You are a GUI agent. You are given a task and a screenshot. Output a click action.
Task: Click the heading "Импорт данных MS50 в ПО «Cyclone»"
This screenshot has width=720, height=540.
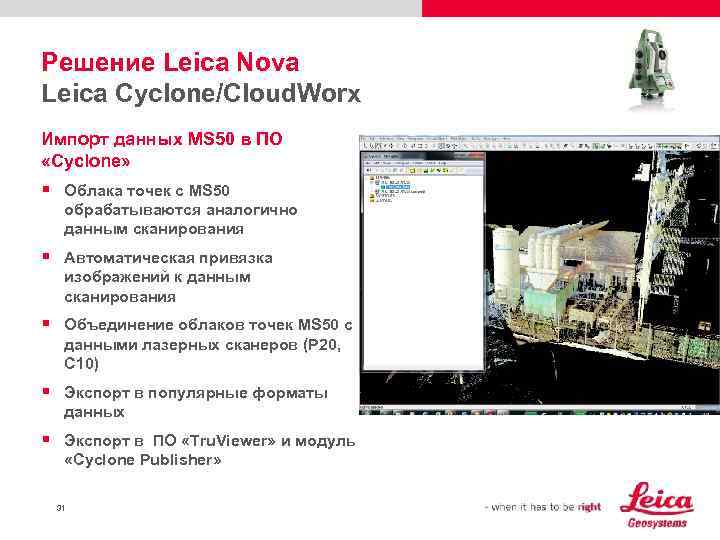(x=162, y=150)
